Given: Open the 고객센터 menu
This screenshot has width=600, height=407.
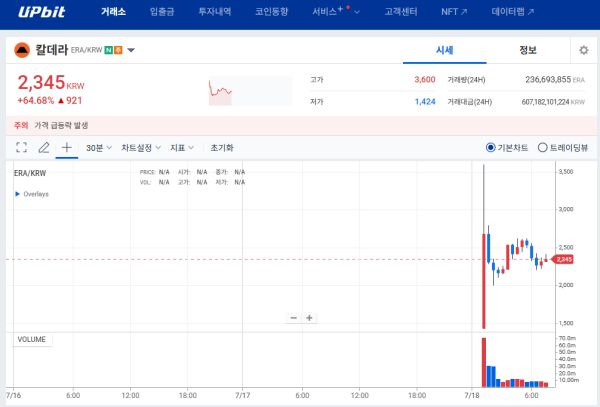Looking at the screenshot, I should [401, 11].
